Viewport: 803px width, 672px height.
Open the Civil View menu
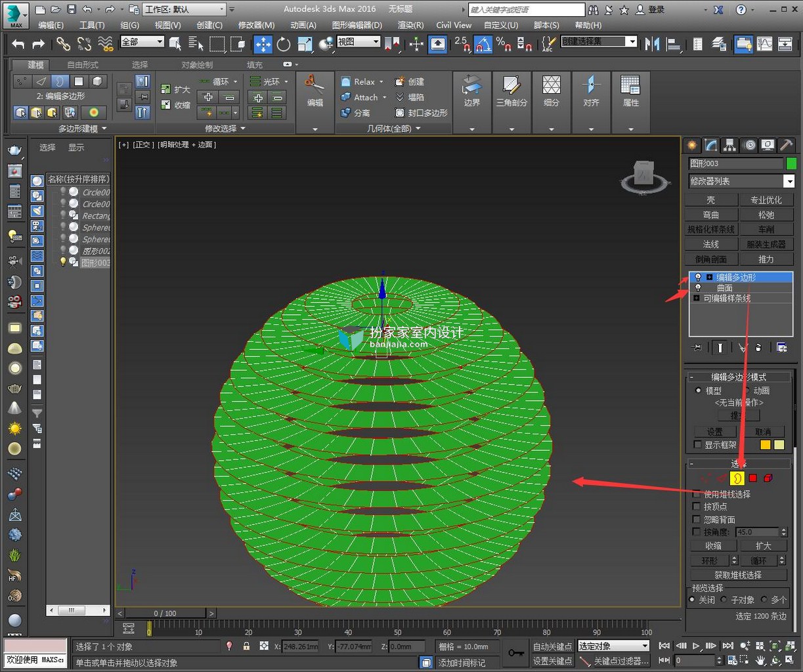(454, 25)
